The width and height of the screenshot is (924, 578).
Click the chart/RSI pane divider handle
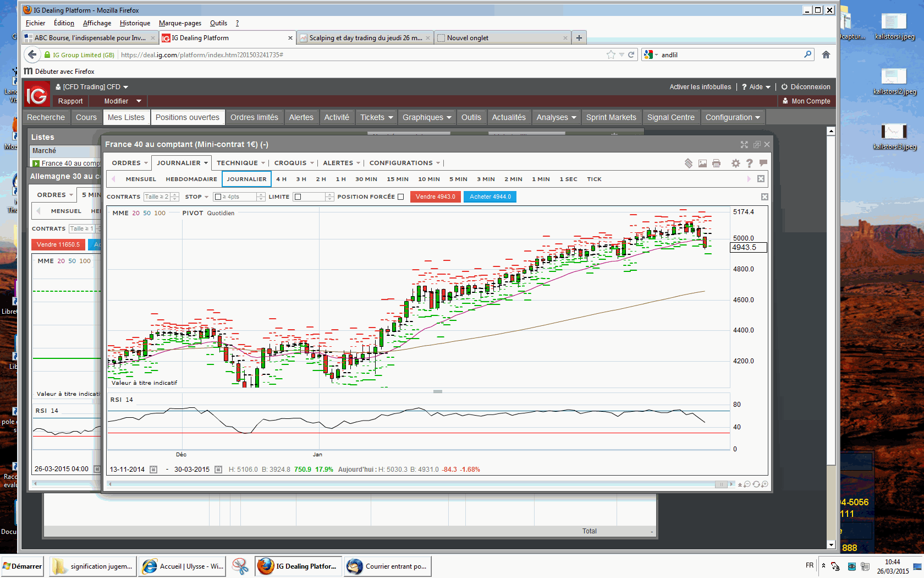pyautogui.click(x=438, y=391)
